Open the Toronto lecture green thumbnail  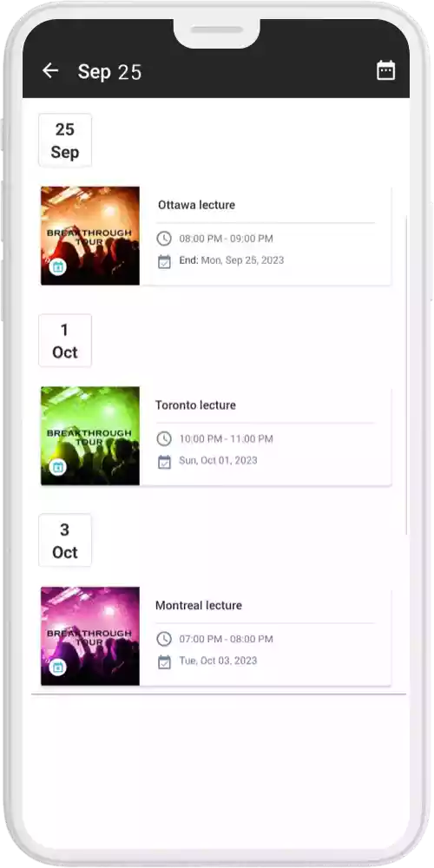pos(90,436)
